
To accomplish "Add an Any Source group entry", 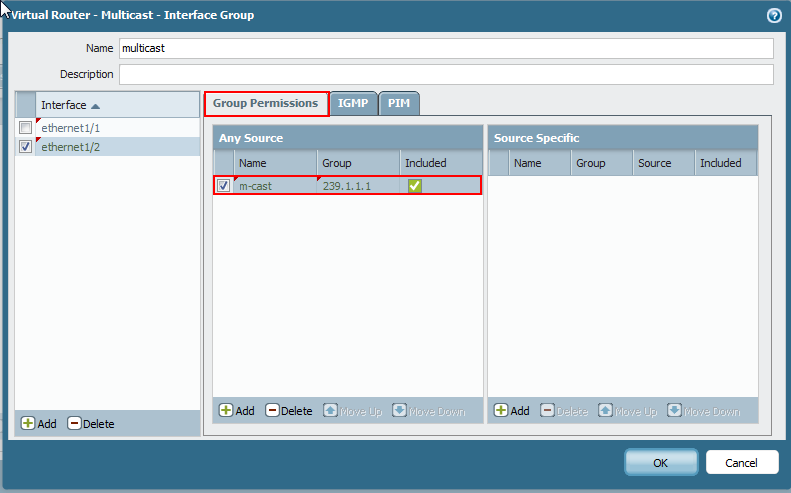I will pos(237,410).
